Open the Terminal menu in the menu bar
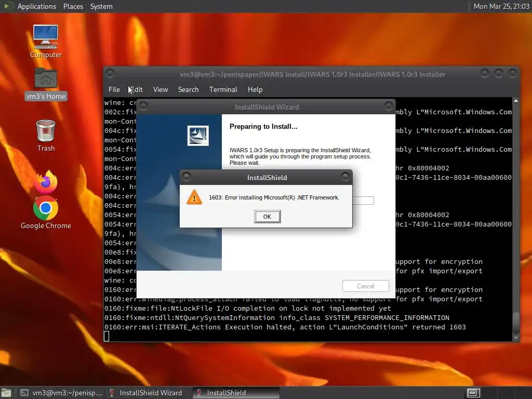 coord(223,89)
